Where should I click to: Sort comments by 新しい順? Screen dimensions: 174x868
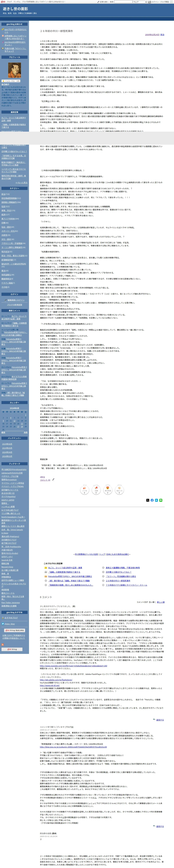tap(161, 602)
